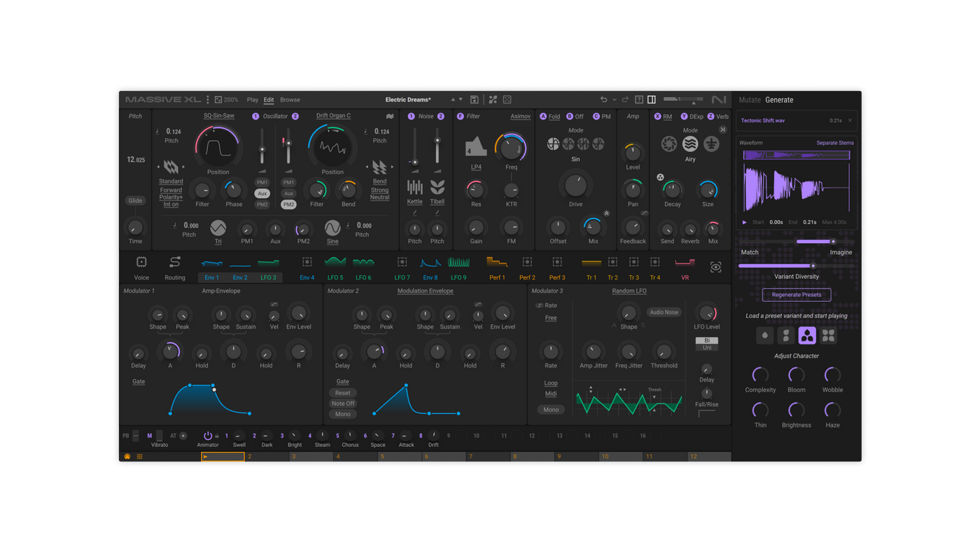
Task: Select the Sine waveform icon
Action: (332, 228)
